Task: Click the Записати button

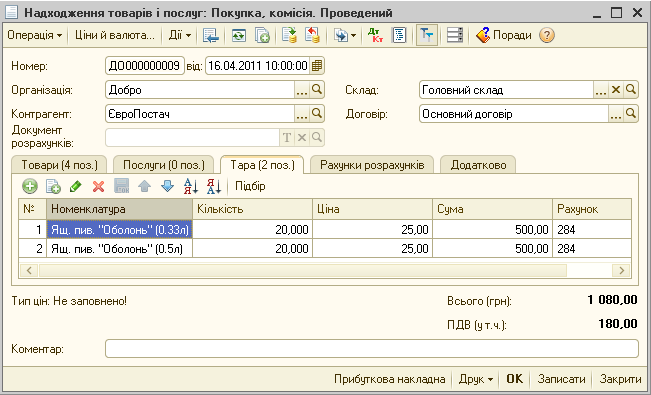Action: (x=561, y=379)
